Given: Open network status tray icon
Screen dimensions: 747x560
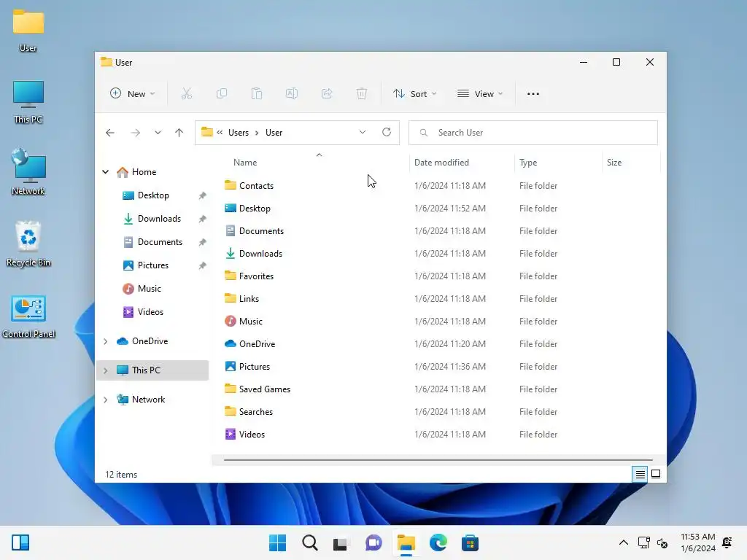Looking at the screenshot, I should 643,542.
